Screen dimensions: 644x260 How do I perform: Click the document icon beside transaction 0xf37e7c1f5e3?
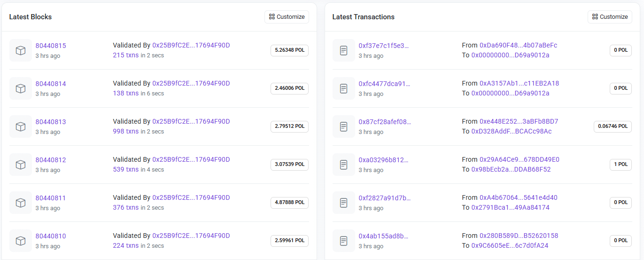tap(344, 50)
